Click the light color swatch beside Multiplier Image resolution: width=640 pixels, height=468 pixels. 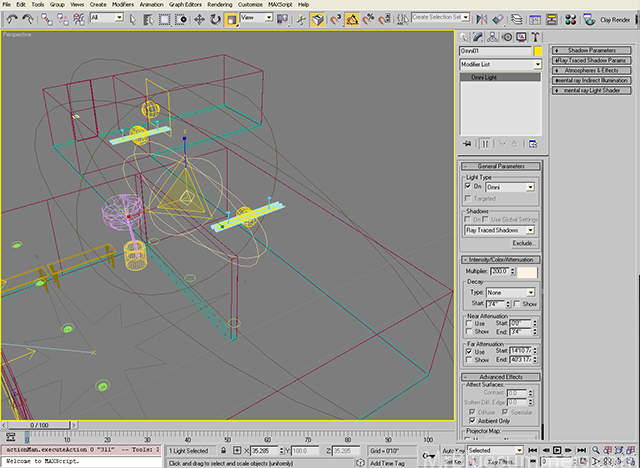point(527,272)
